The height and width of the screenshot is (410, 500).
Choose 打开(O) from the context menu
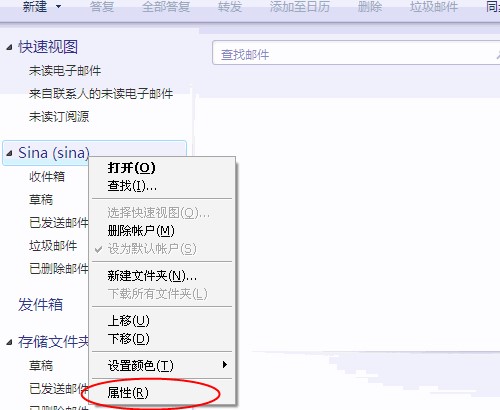point(131,168)
